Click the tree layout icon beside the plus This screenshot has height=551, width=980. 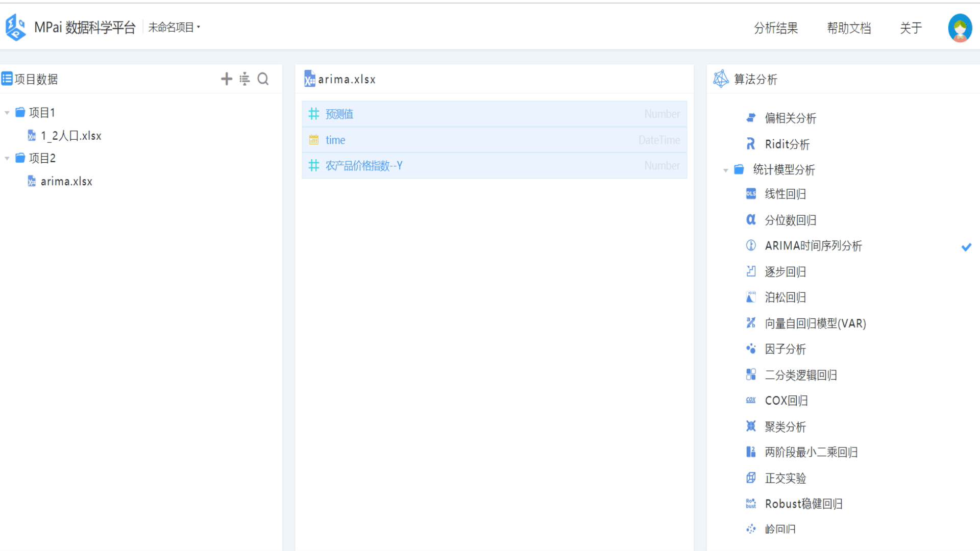[244, 79]
